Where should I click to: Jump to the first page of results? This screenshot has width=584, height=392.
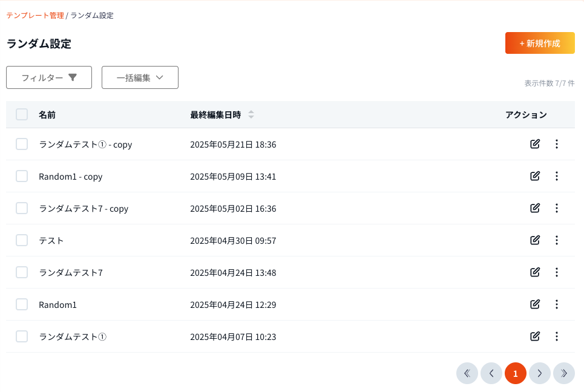467,373
